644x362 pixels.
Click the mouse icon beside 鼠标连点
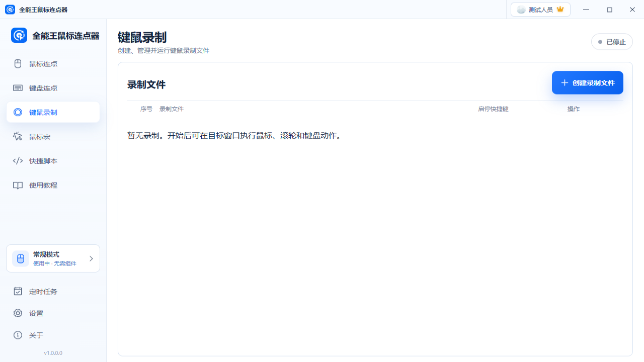click(x=18, y=64)
